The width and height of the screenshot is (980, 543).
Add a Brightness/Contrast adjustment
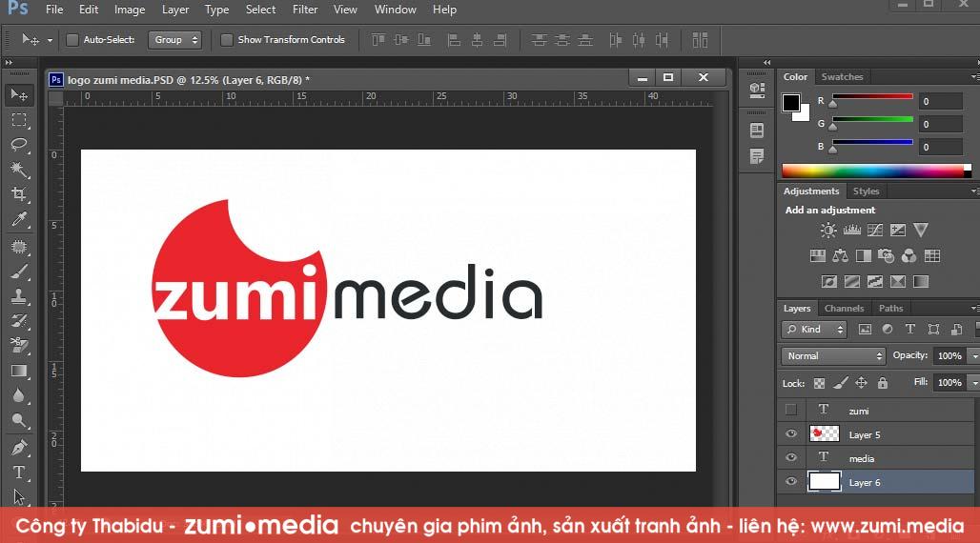pos(828,231)
